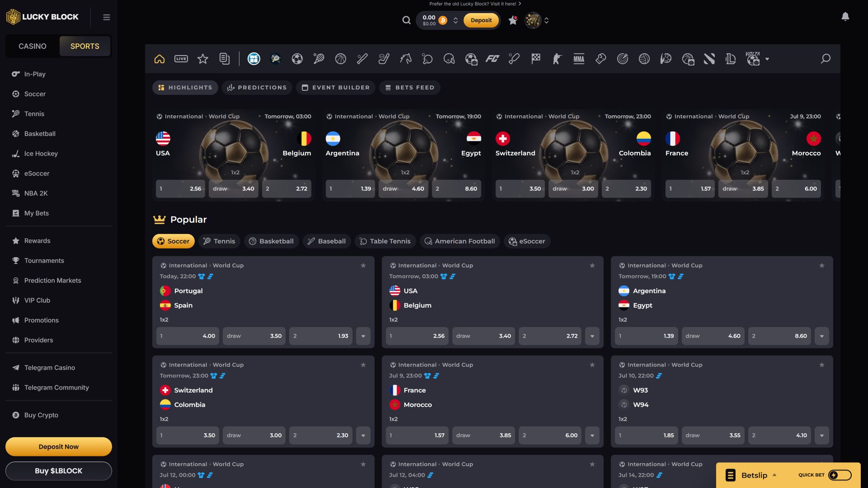Select the League of Legends icon
The image size is (868, 488).
coord(731,59)
